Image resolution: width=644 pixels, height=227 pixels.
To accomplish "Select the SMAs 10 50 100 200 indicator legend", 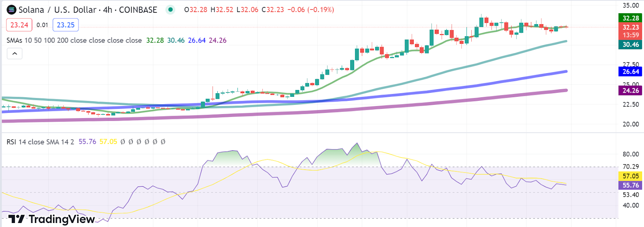I will (x=74, y=40).
